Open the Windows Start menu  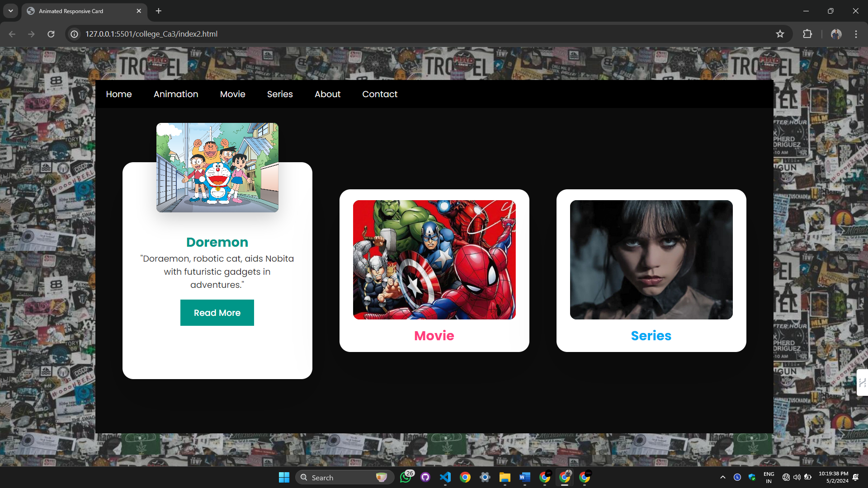[284, 477]
